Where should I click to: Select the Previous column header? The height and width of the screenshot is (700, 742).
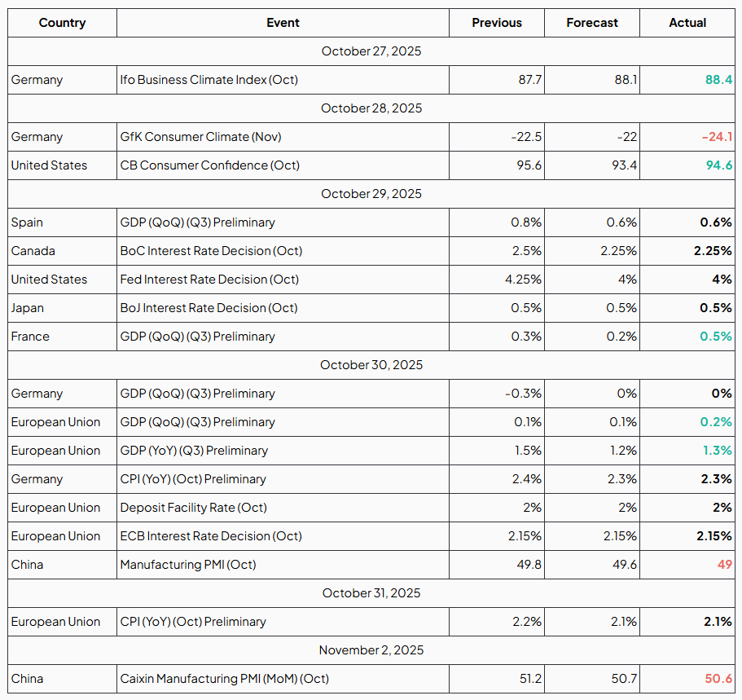[x=496, y=23]
